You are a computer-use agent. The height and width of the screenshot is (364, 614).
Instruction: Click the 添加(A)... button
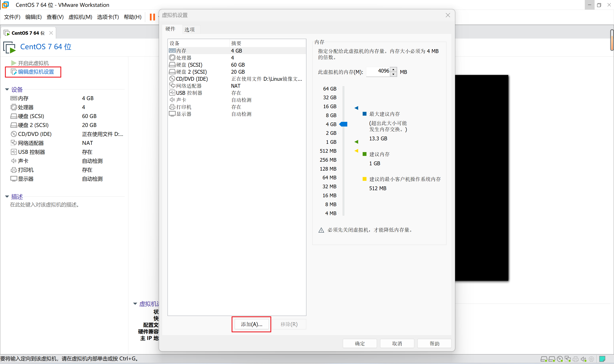tap(251, 324)
